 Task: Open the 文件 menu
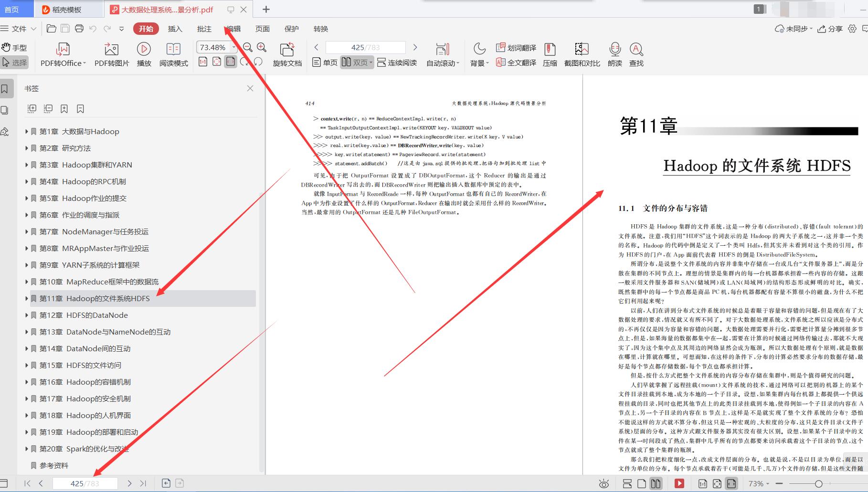(19, 29)
